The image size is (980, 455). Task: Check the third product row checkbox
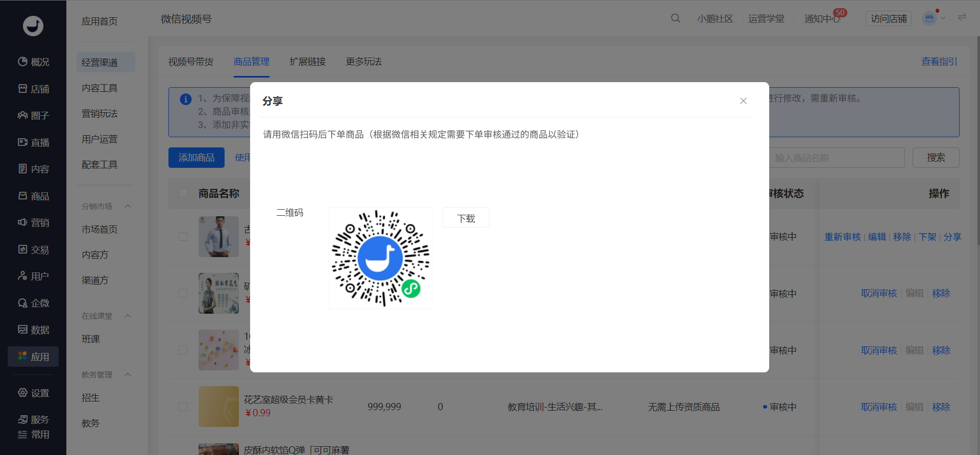[183, 350]
